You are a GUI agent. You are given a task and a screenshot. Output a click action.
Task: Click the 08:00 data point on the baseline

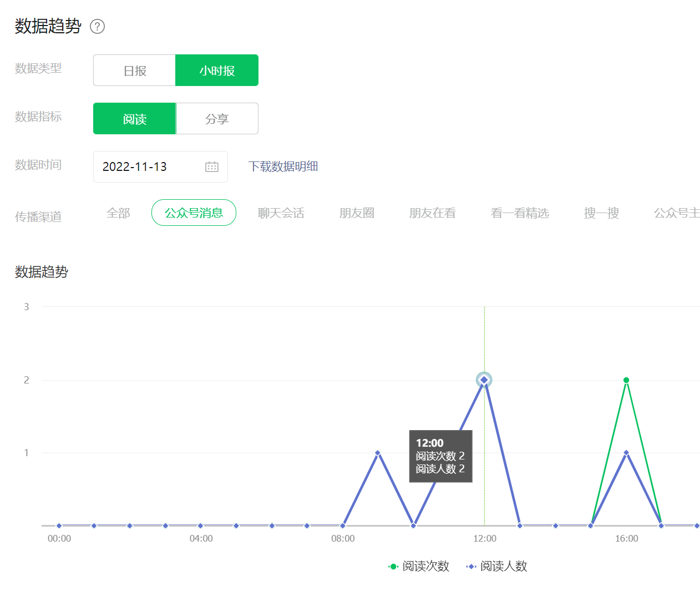click(x=343, y=526)
